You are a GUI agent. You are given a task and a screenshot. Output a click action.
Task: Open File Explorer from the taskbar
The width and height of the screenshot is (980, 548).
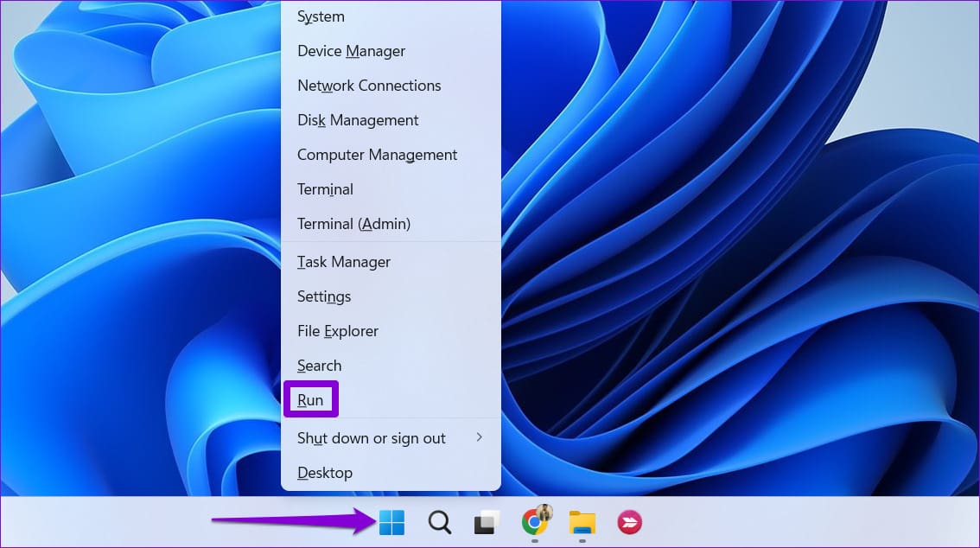point(582,522)
